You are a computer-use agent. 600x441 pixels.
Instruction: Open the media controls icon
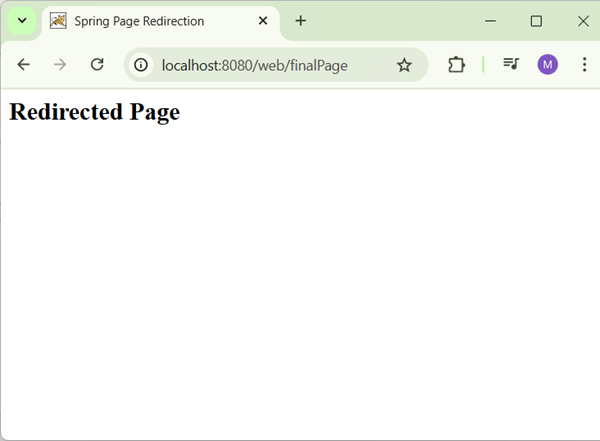pyautogui.click(x=511, y=64)
